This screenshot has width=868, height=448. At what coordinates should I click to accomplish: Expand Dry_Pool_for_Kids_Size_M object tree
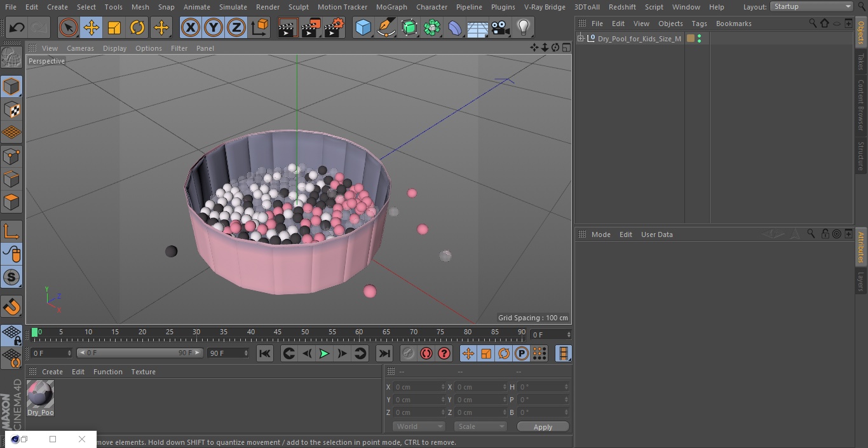click(580, 39)
